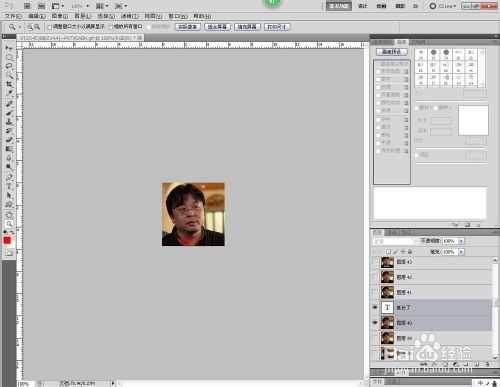Screen dimensions: 500x387
Task: Select the text layer thumbnail
Action: click(x=387, y=307)
